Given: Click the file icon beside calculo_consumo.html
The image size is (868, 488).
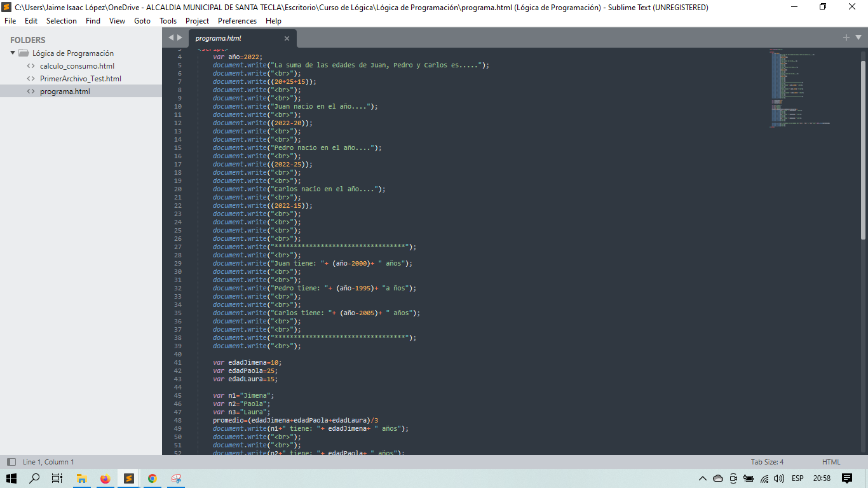Looking at the screenshot, I should [31, 66].
